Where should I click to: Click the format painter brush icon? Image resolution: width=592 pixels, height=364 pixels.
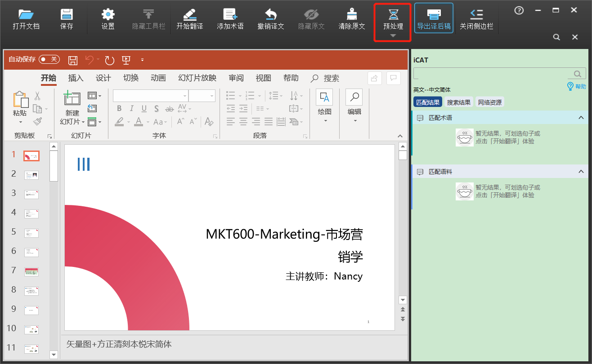tap(37, 121)
